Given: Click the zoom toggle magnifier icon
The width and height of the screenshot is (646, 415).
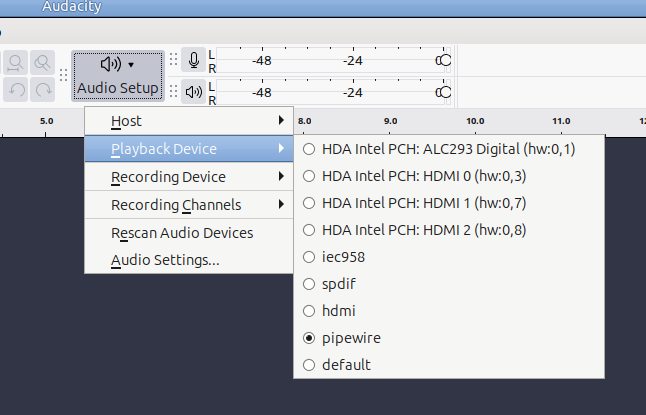Looking at the screenshot, I should (43, 63).
